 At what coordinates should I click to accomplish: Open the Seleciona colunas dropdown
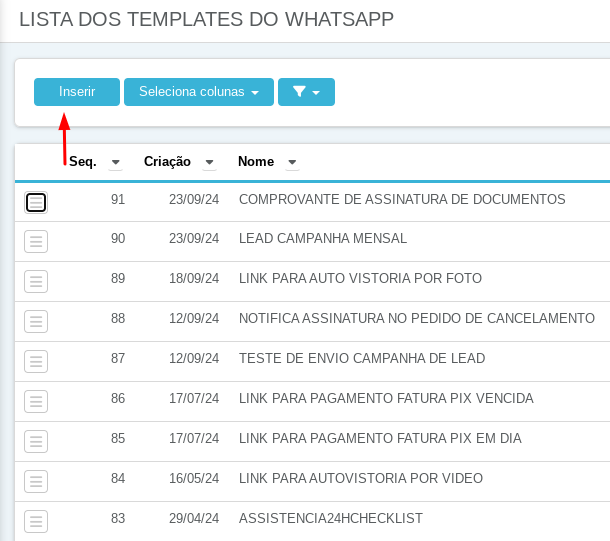(199, 92)
